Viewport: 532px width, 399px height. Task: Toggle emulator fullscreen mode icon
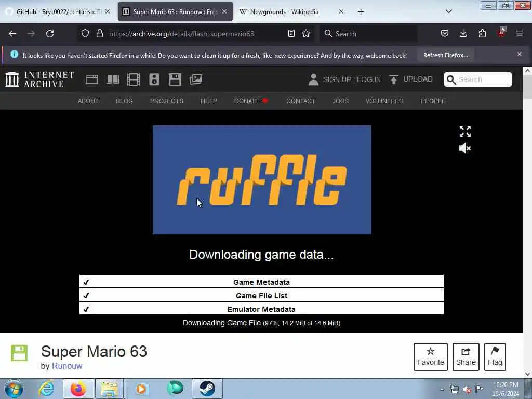click(x=465, y=131)
